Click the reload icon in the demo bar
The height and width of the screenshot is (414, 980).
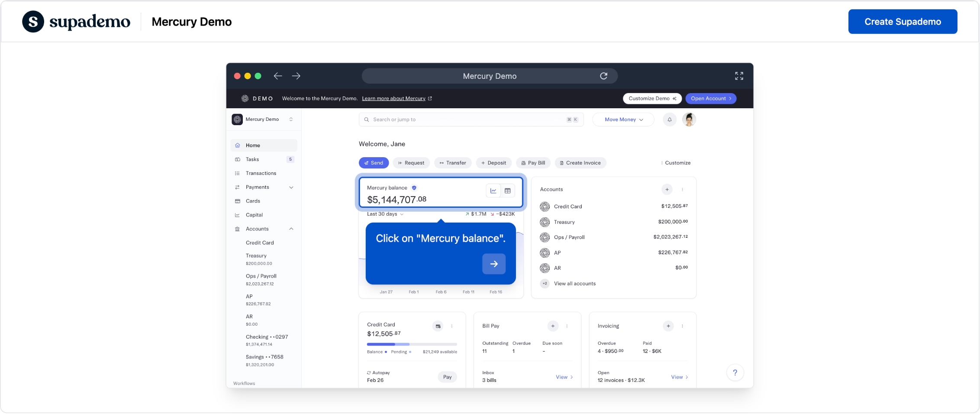tap(603, 76)
